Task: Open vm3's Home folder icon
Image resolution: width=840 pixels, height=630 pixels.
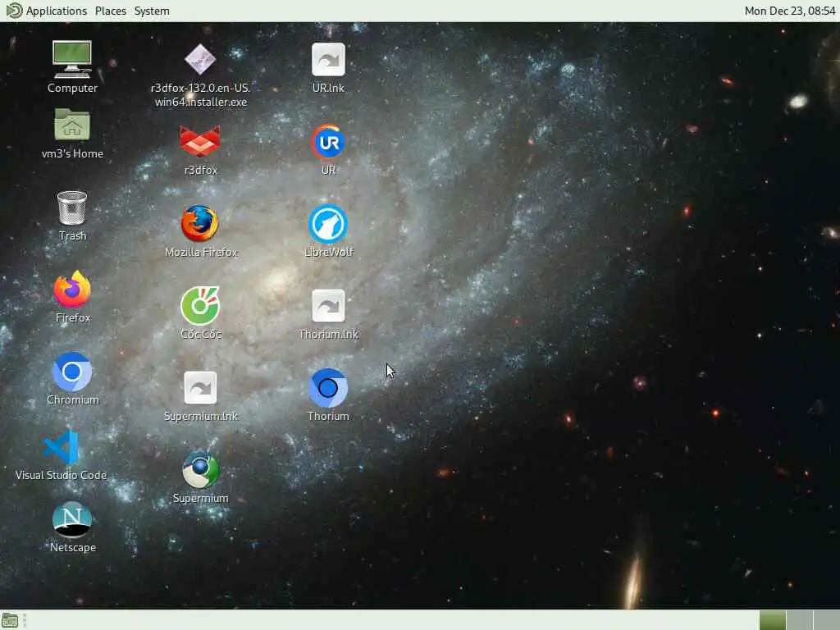Action: [x=72, y=125]
